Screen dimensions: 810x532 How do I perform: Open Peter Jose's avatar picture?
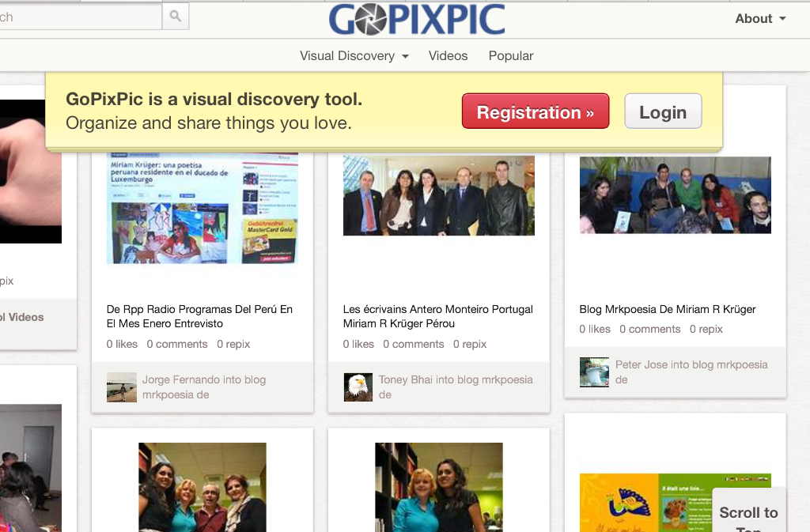(x=594, y=372)
